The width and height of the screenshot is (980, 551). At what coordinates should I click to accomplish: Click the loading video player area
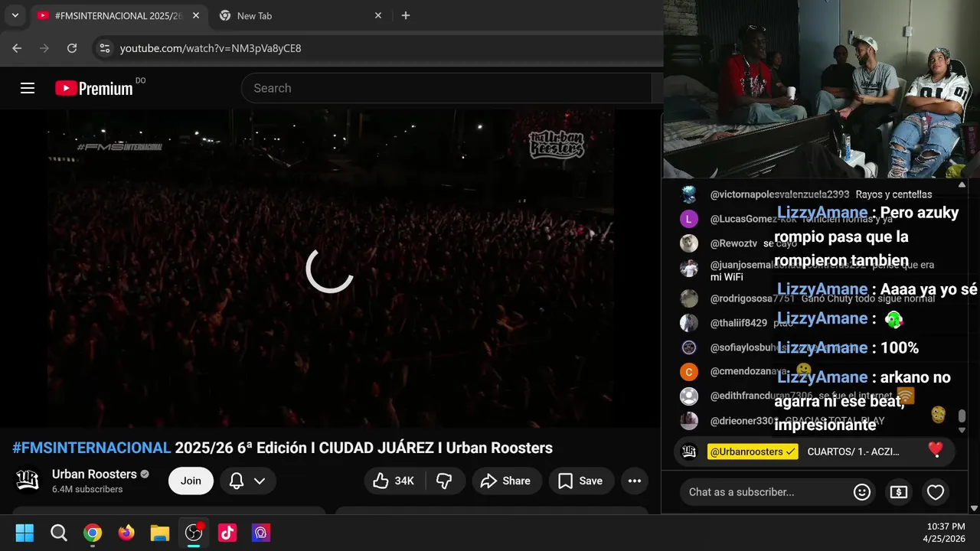point(330,269)
